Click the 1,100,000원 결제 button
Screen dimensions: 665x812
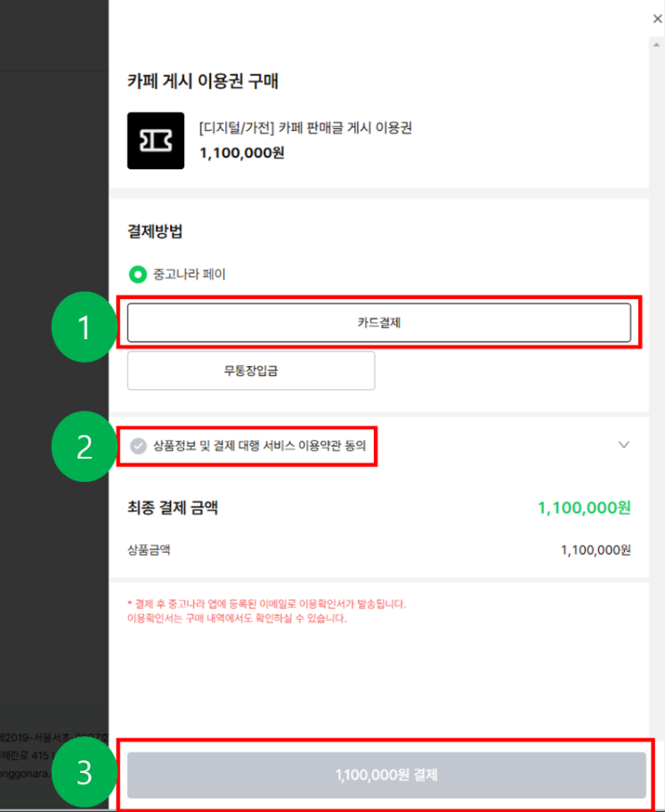(x=386, y=775)
